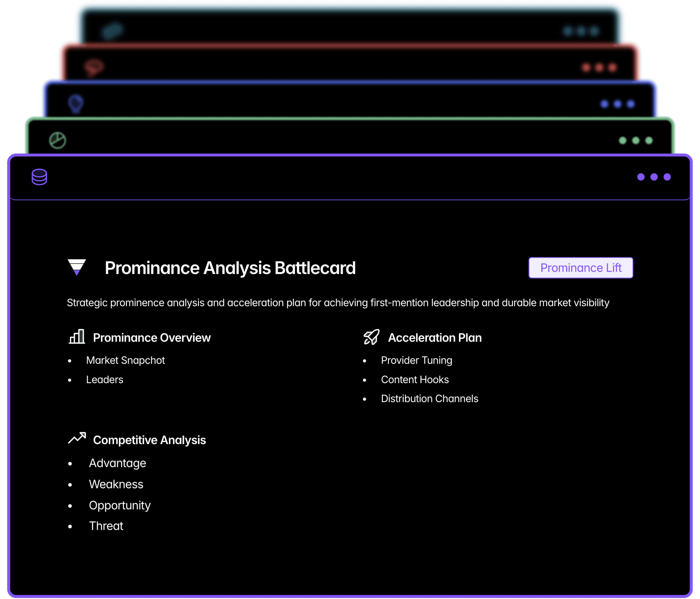Open the red card's three-dot menu
700x599 pixels.
pos(599,68)
